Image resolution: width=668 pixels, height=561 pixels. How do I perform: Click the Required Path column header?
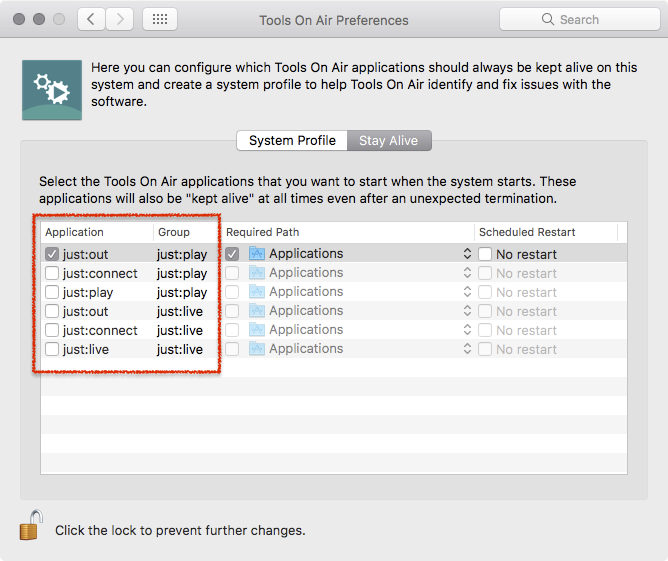point(348,232)
